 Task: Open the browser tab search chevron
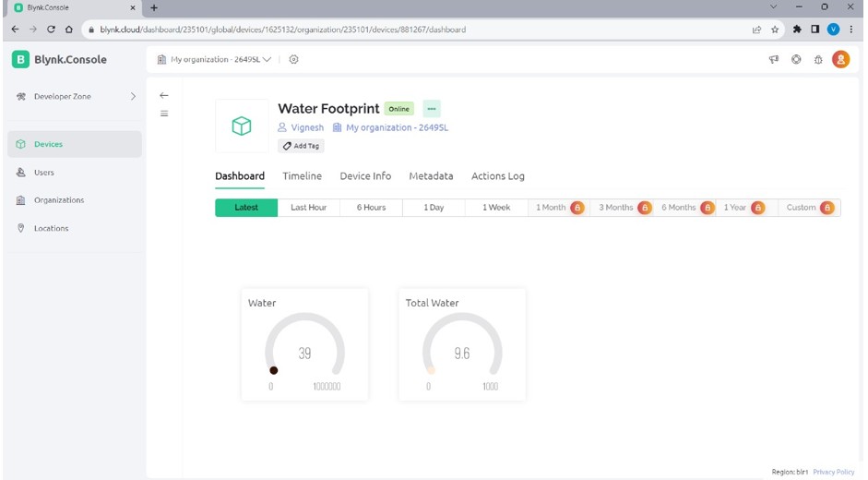point(773,7)
